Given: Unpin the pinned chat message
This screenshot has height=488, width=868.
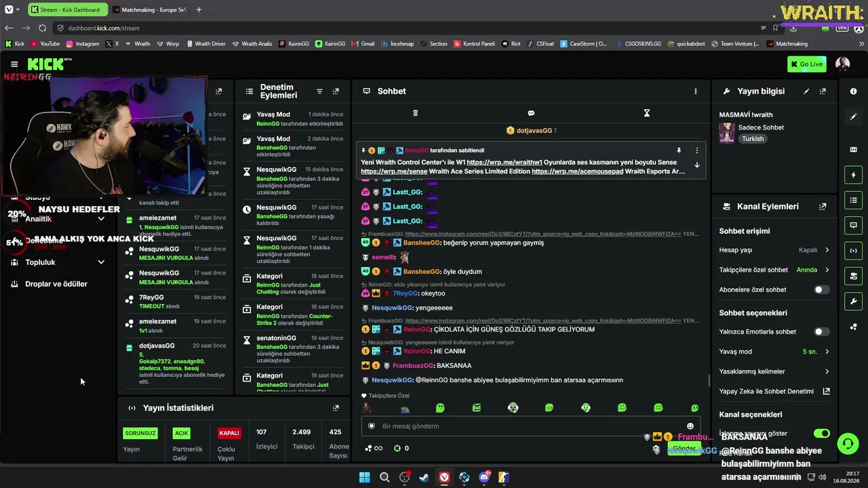Looking at the screenshot, I should click(679, 150).
